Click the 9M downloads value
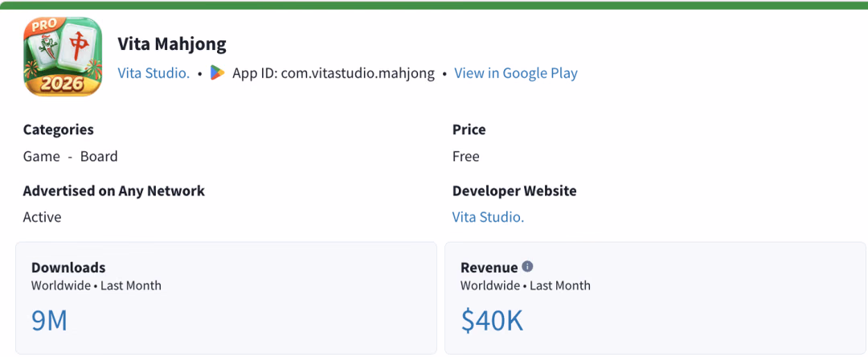 point(49,321)
